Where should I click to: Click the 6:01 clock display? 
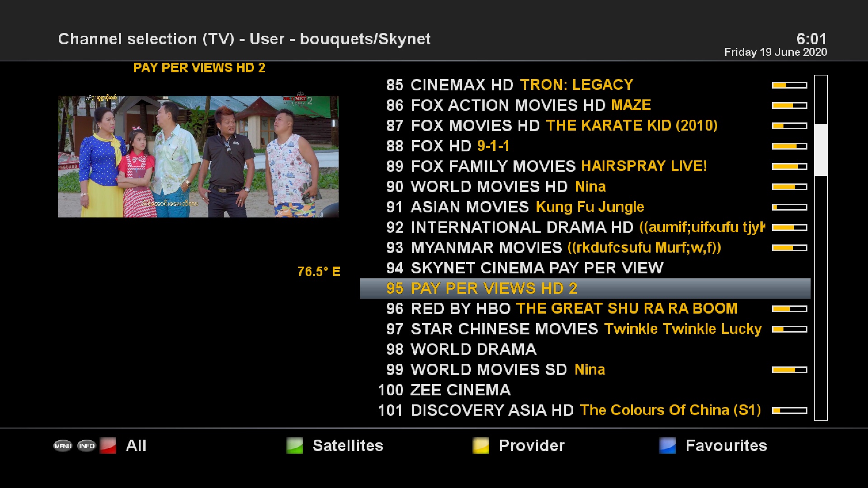tap(811, 39)
